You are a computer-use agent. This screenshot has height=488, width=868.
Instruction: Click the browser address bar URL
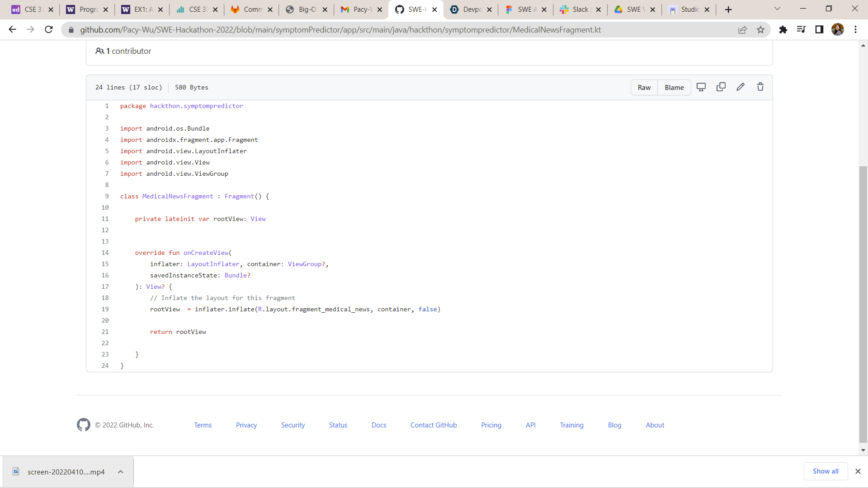click(x=340, y=30)
